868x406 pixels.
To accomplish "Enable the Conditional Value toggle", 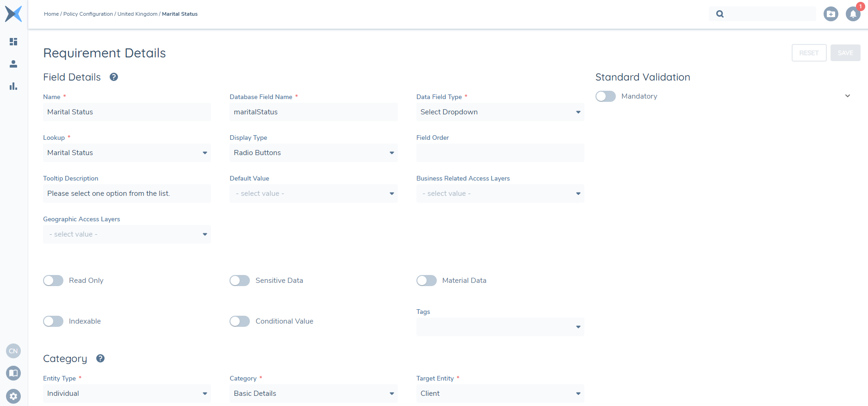I will click(x=240, y=321).
